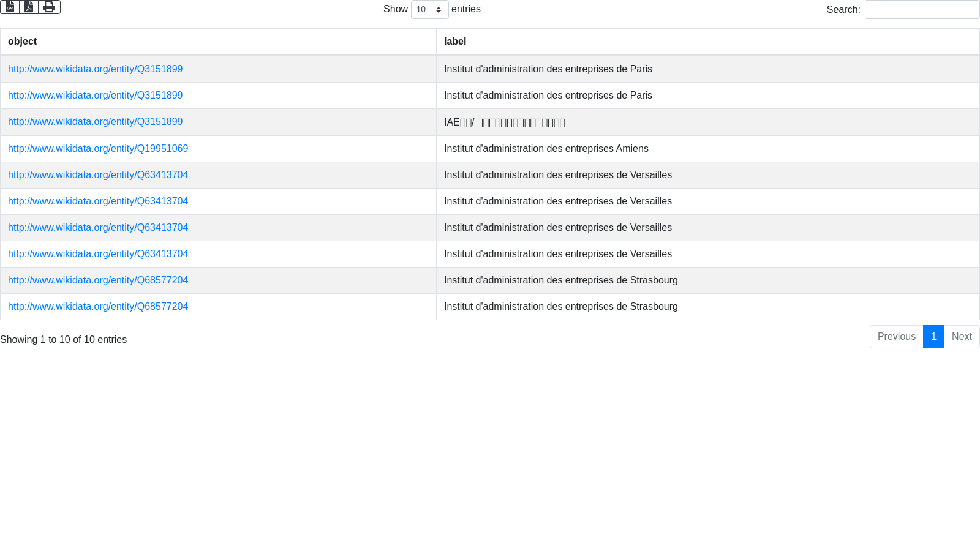This screenshot has width=980, height=551.
Task: Select page 1 in pagination
Action: click(933, 337)
